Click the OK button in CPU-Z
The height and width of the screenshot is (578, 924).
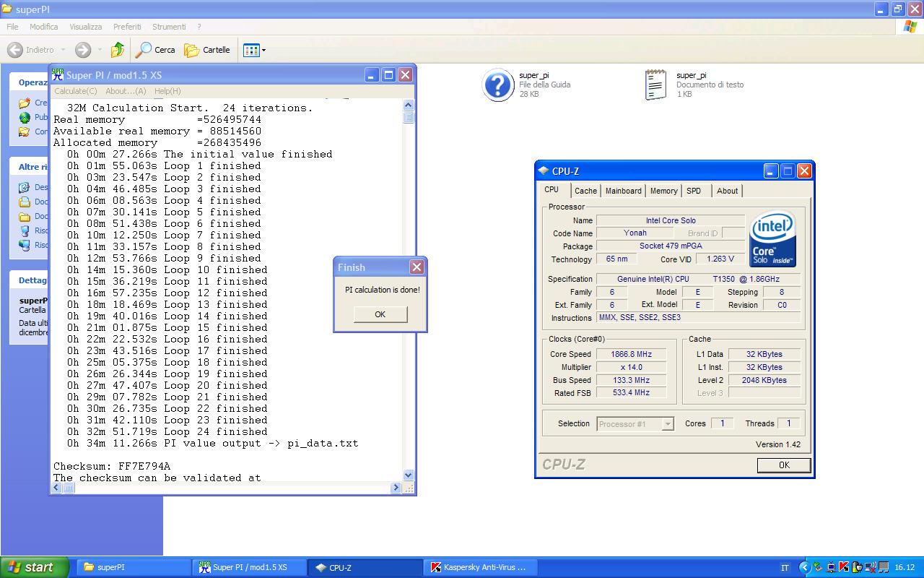click(x=784, y=465)
